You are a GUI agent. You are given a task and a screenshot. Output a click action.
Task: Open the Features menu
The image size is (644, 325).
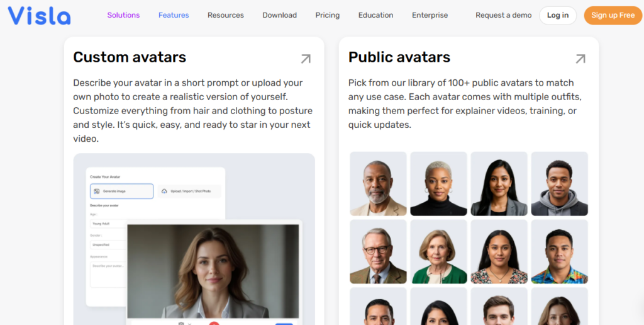[x=174, y=15]
